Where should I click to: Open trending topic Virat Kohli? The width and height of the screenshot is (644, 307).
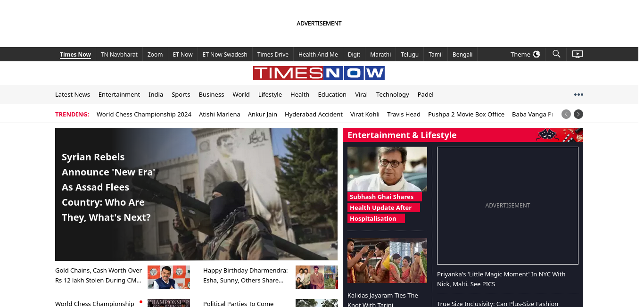click(365, 114)
